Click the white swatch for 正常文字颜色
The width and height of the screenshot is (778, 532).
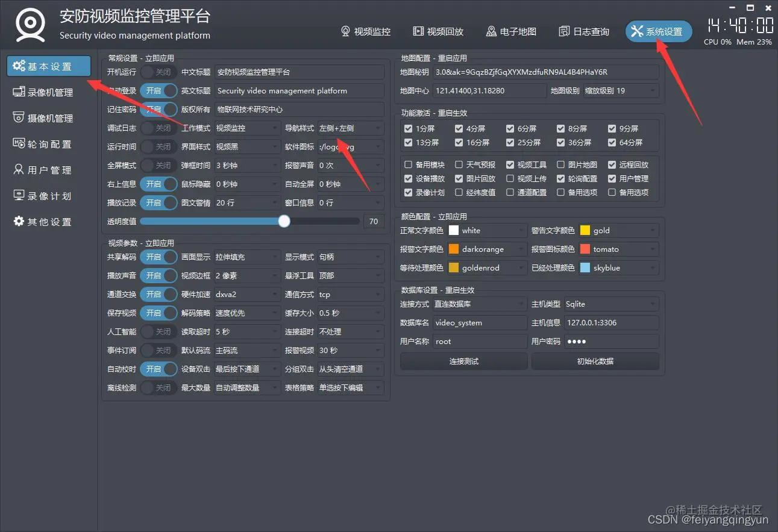point(453,230)
